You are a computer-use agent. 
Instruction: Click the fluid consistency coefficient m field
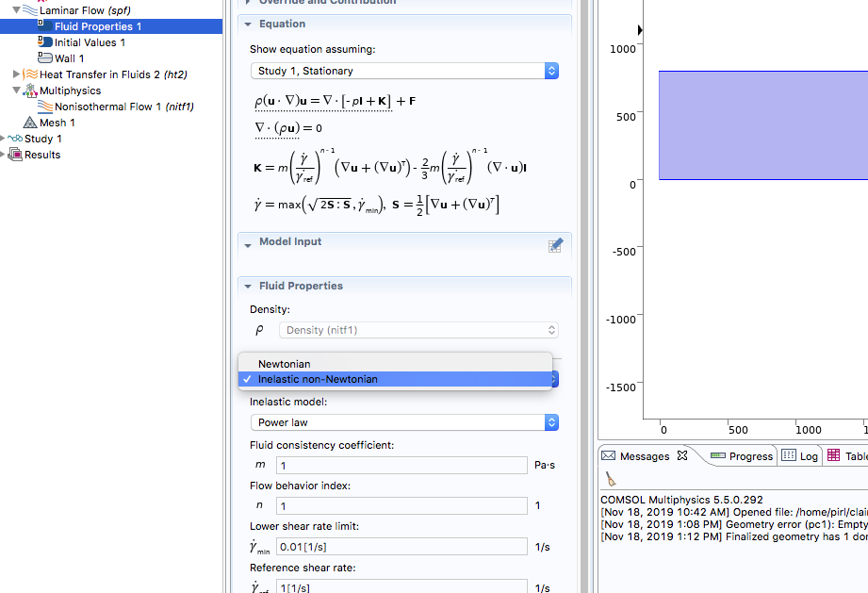[401, 465]
